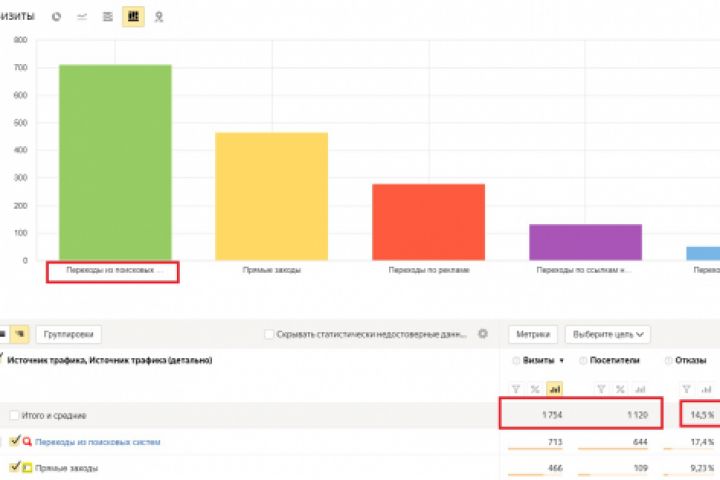Switch to map chart view
Image resolution: width=720 pixels, height=480 pixels.
[159, 17]
